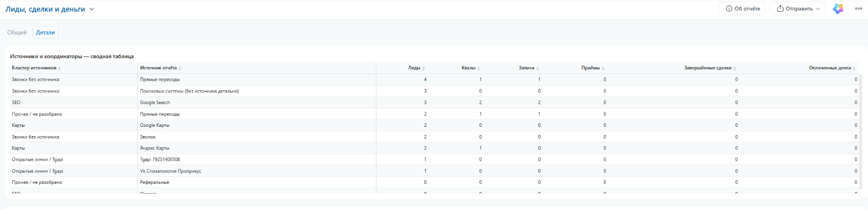
Task: Click 'Открытые линии / Tgapi' in Vk Стоматология row
Action: coord(37,171)
